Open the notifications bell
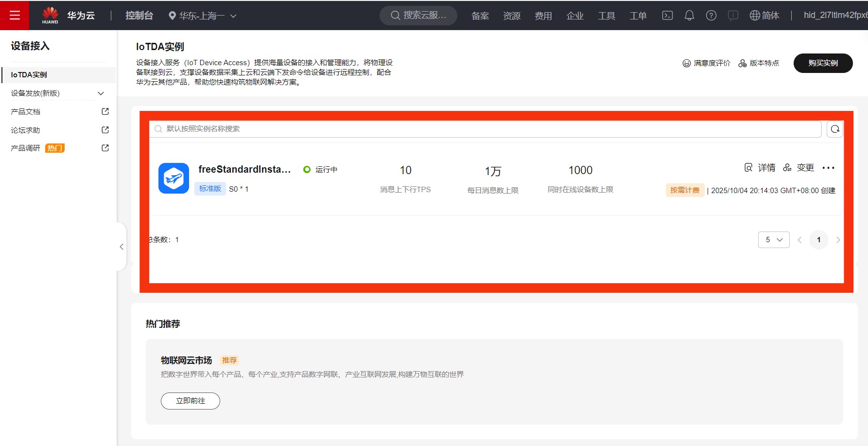 689,16
